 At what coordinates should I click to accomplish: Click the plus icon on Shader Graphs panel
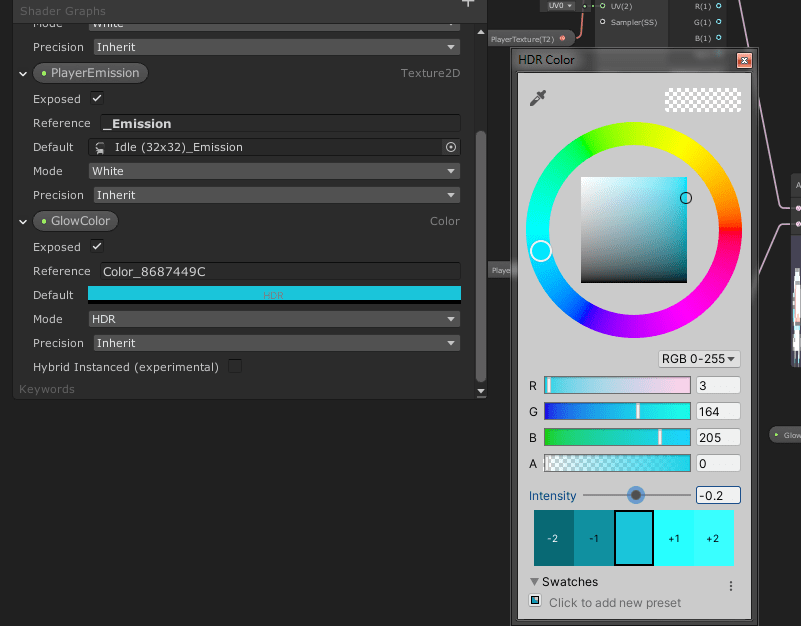[467, 6]
